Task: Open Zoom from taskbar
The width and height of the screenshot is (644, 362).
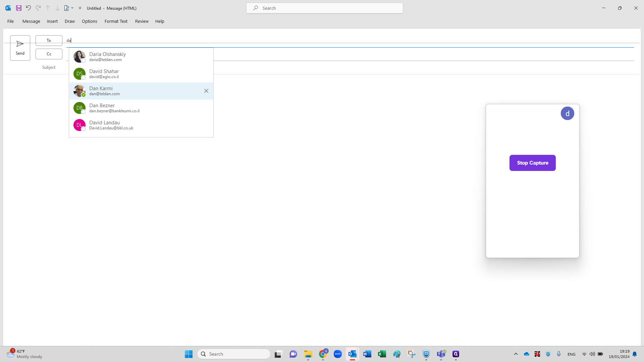Action: coord(338,354)
